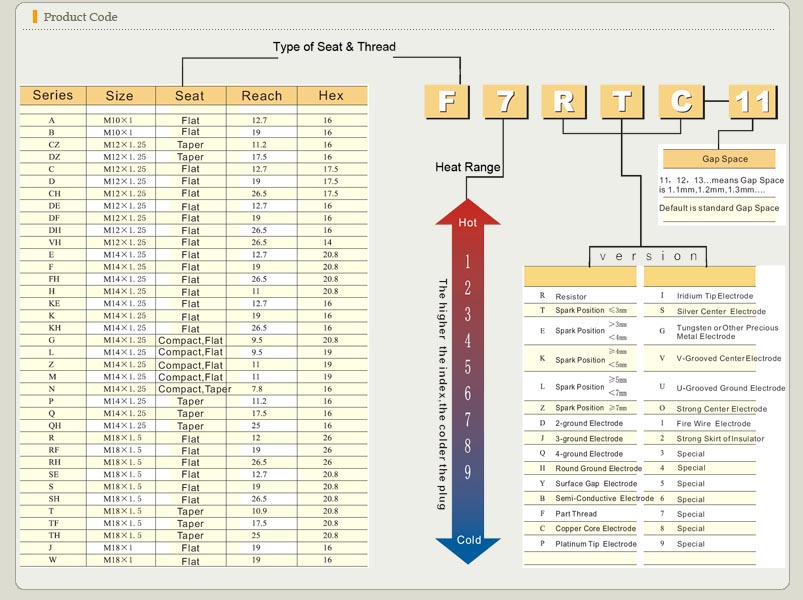Screen dimensions: 803x600
Task: Click the 'C' code block in product code
Action: click(681, 101)
